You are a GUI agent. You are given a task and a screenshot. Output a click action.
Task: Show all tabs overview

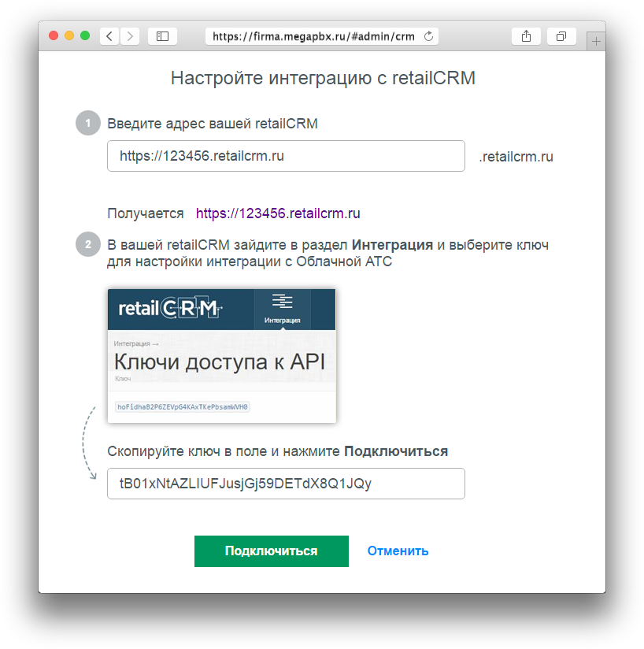point(561,36)
